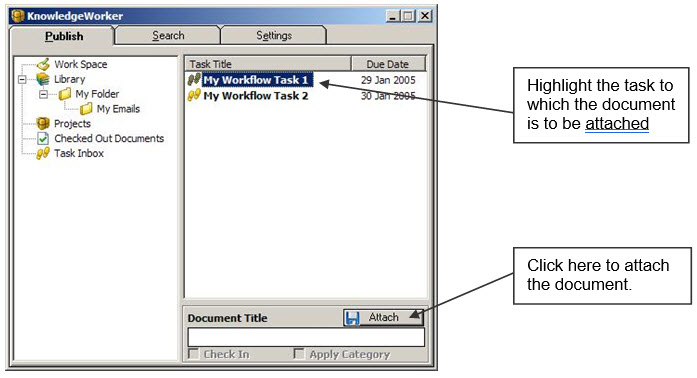Collapse the Library tree node

pyautogui.click(x=22, y=80)
